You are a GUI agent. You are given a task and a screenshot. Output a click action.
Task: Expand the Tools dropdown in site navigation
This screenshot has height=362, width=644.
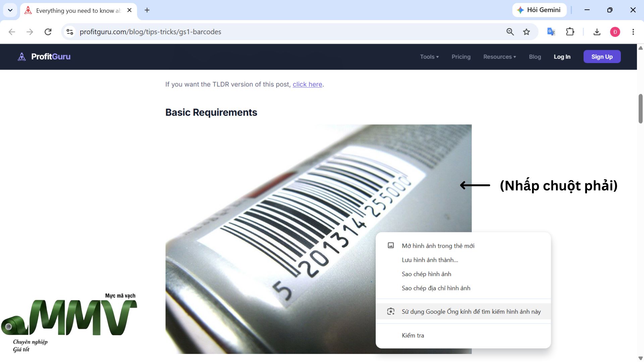tap(429, 57)
